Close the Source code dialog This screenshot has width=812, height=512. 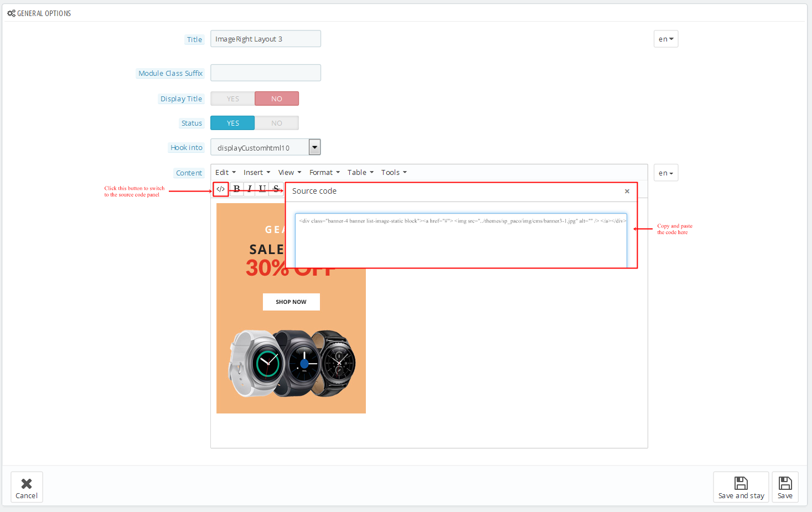point(627,192)
